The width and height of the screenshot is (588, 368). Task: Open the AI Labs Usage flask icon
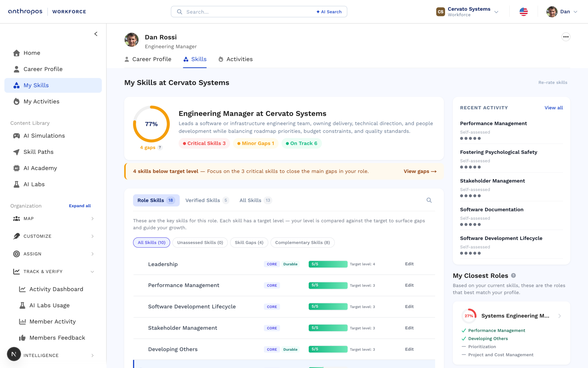click(x=22, y=305)
